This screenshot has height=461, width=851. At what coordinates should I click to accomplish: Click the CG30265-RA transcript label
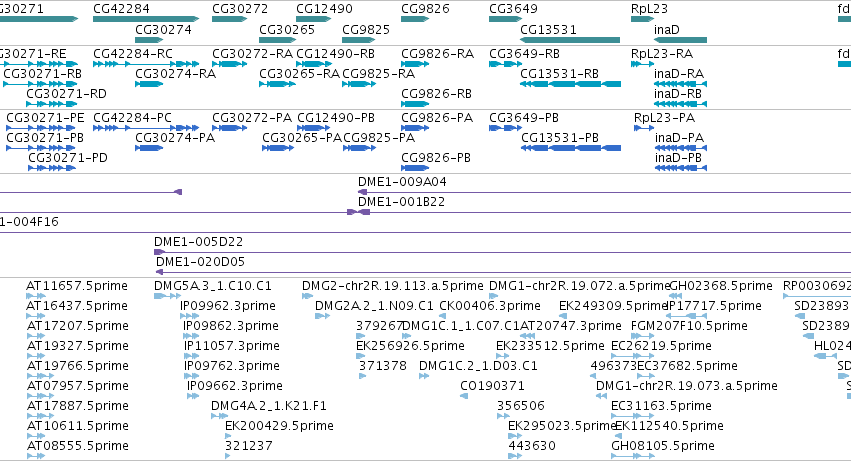coord(300,74)
